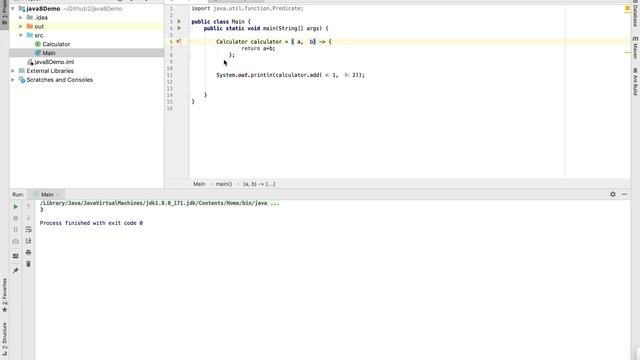The image size is (640, 360).
Task: Click the yellow inspection indicator at top right
Action: tap(627, 8)
